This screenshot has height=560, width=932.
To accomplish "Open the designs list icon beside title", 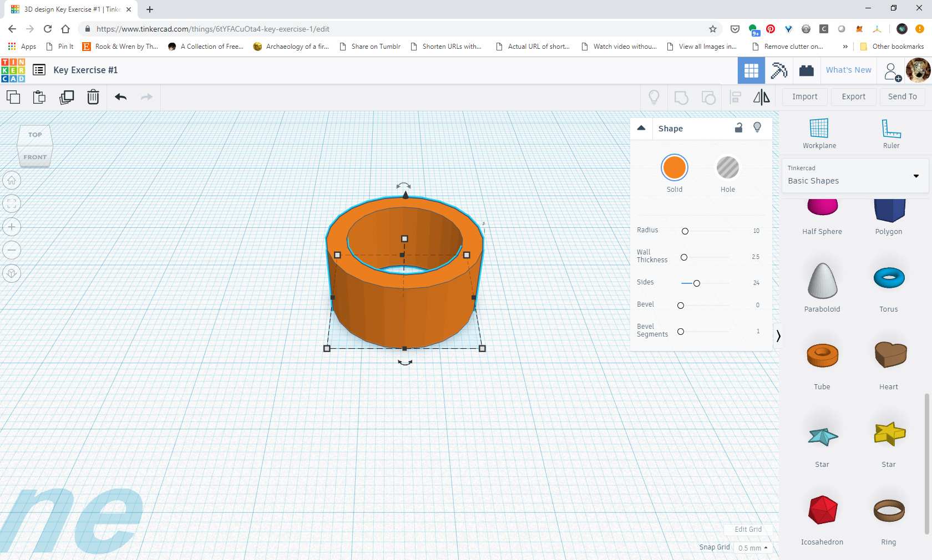I will pyautogui.click(x=39, y=70).
